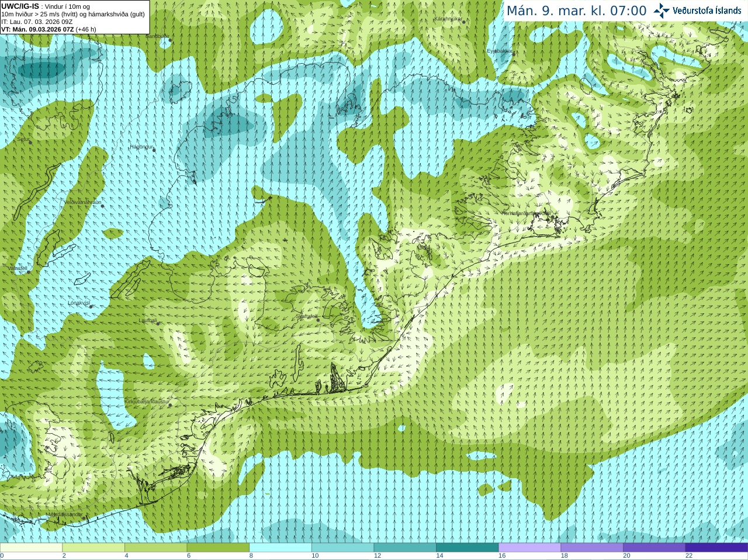
Task: Pick the 22+ m/s dark indigo legend swatch
Action: click(717, 548)
